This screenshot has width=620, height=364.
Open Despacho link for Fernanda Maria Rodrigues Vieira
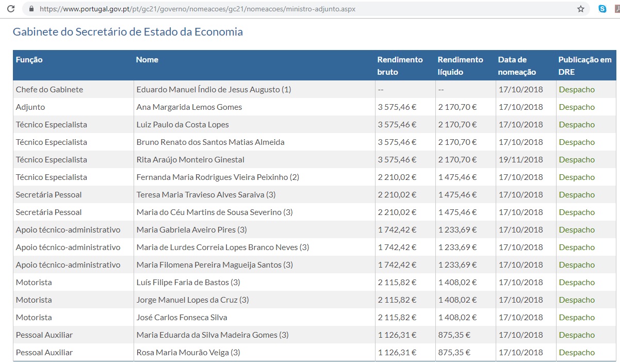(x=577, y=177)
